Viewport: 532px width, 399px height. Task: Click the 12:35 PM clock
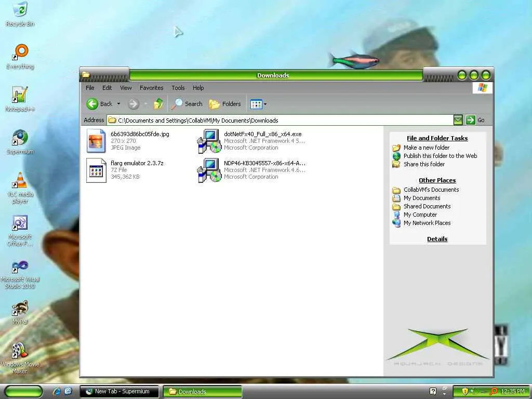(x=512, y=391)
